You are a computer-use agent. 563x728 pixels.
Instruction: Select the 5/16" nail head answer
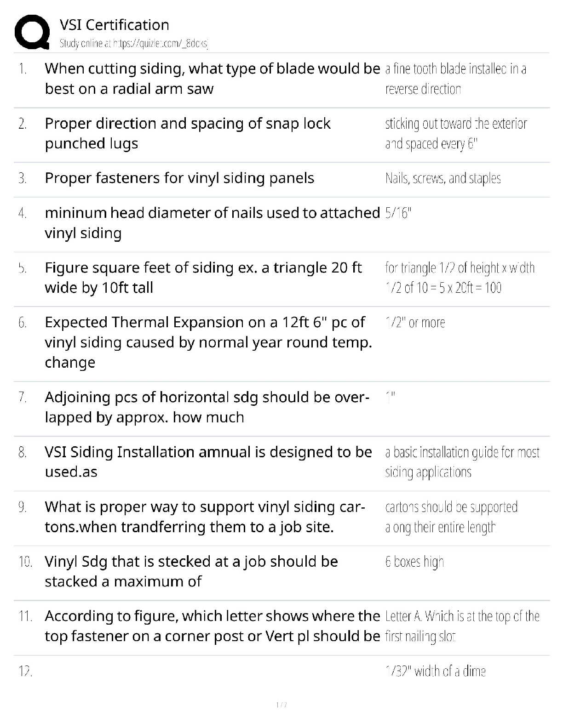(x=398, y=213)
